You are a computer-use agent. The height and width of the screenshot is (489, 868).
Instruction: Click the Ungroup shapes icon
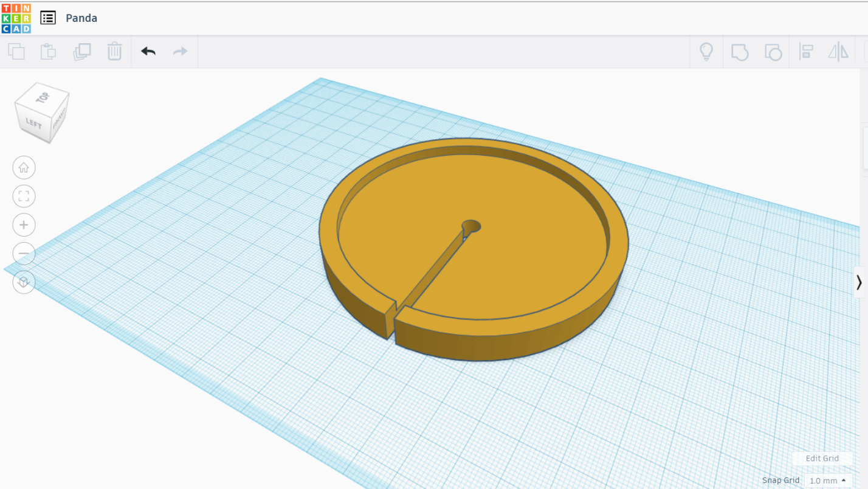[x=773, y=52]
